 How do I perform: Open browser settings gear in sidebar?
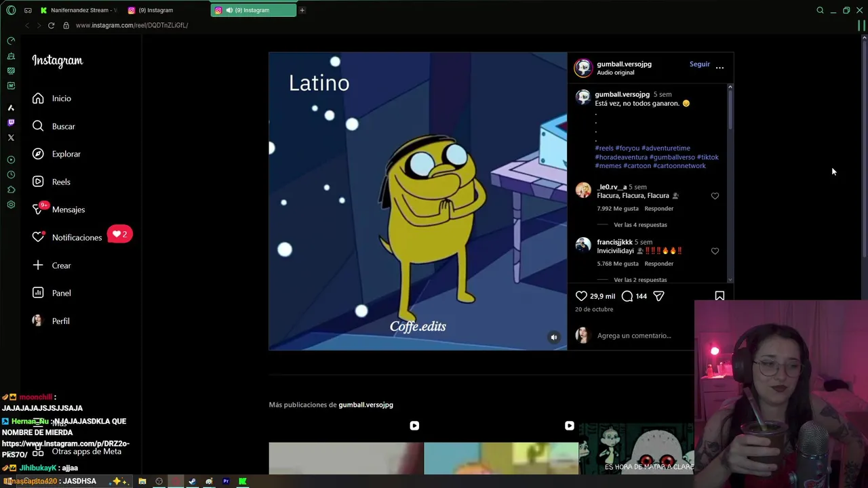coord(11,205)
